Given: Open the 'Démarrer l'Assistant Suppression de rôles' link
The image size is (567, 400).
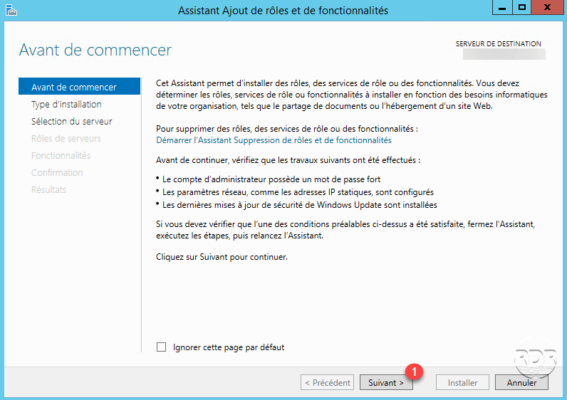Looking at the screenshot, I should 274,140.
